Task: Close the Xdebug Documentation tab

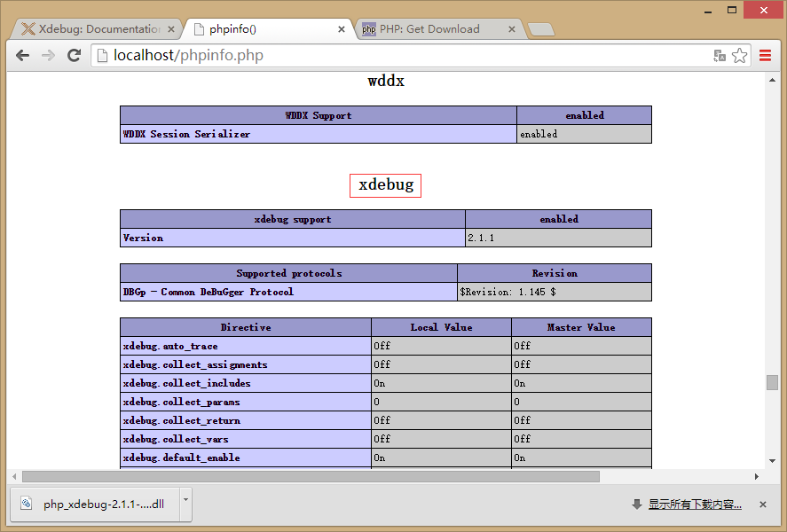Action: click(171, 29)
